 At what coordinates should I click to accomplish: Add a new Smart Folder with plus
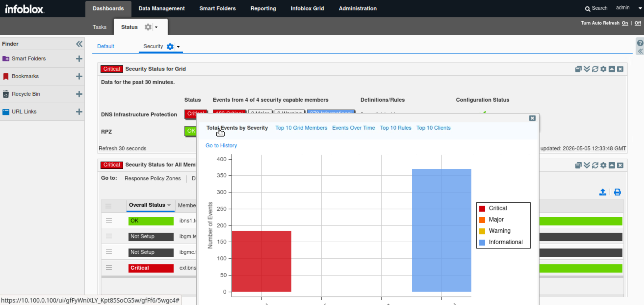point(79,59)
